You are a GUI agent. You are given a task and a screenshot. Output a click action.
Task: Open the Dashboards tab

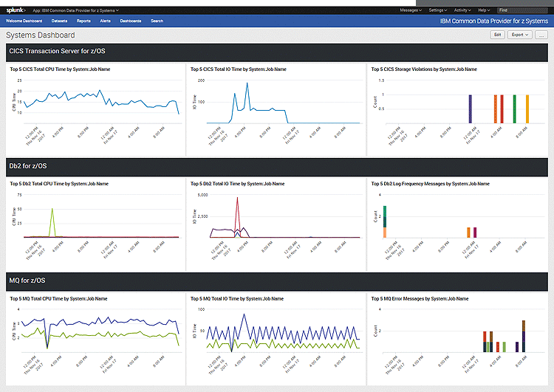[x=131, y=21]
